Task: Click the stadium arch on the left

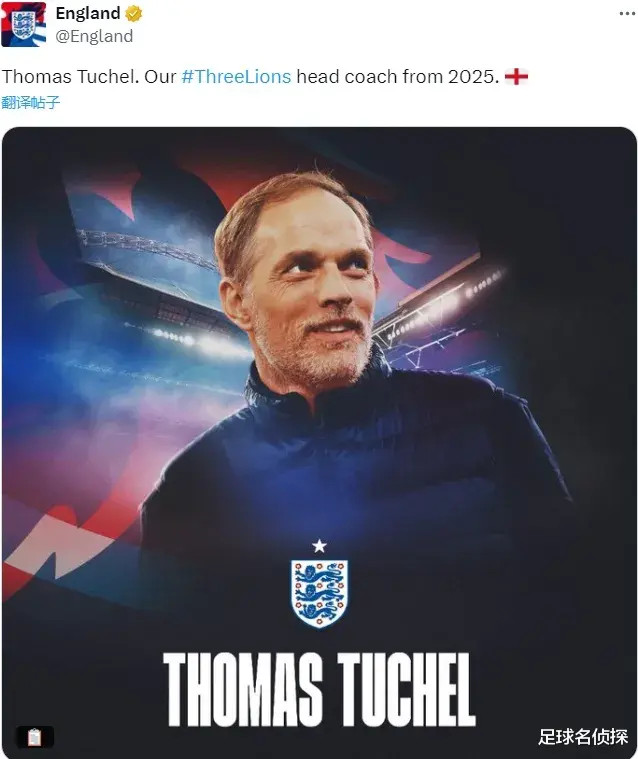Action: point(145,247)
